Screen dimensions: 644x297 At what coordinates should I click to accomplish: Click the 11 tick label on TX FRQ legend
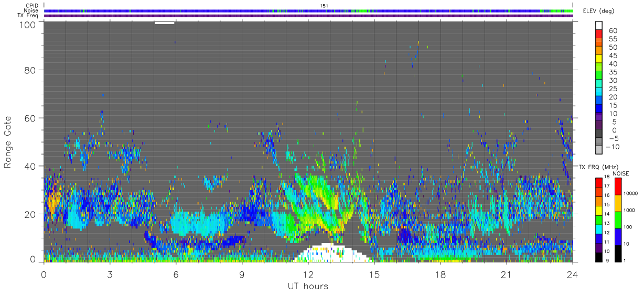tap(607, 242)
